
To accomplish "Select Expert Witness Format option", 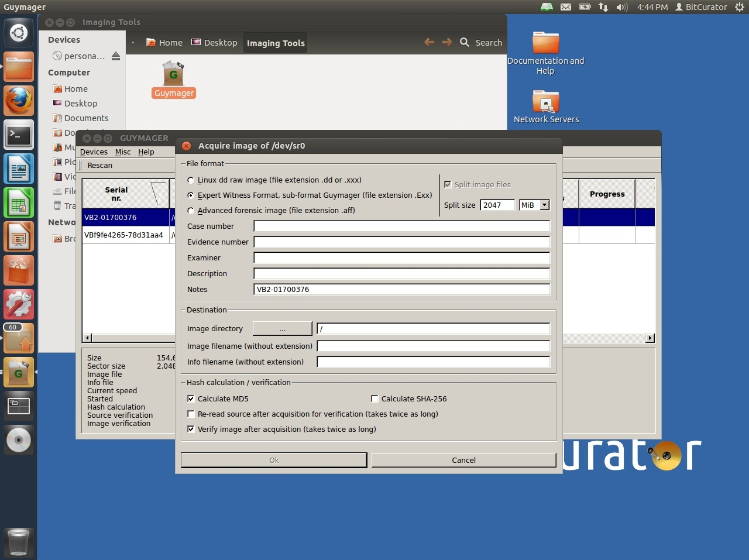I will tap(191, 195).
